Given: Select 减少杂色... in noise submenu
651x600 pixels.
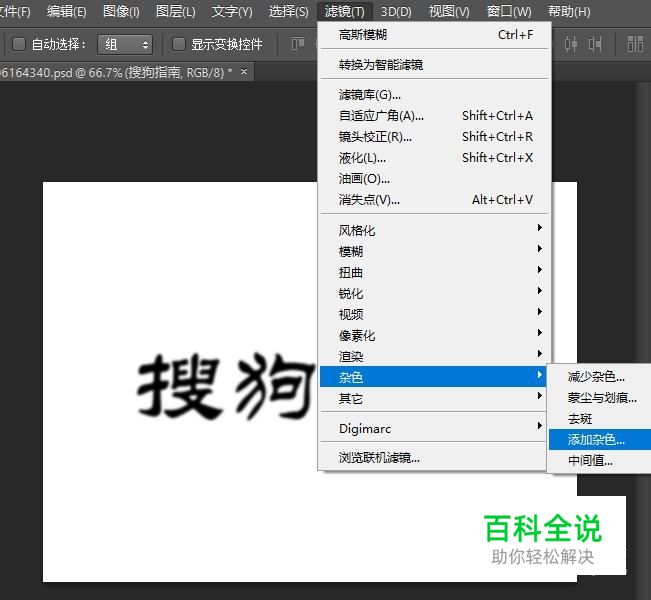Looking at the screenshot, I should tap(600, 377).
